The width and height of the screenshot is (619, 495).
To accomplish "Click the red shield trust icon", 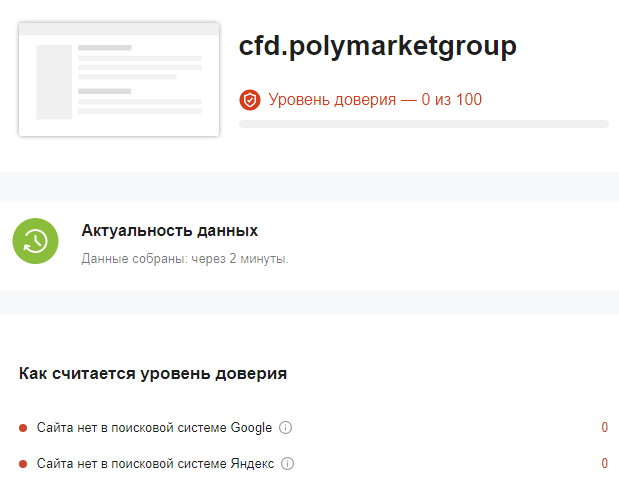I will point(249,100).
